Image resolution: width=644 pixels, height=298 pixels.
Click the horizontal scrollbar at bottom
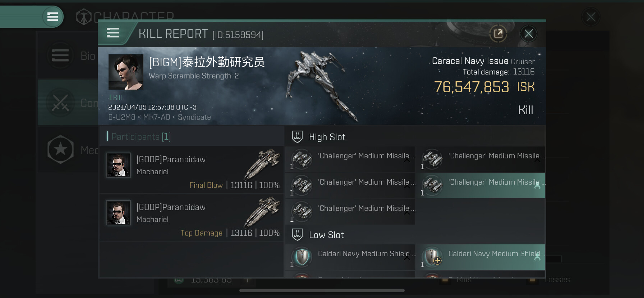click(322, 290)
